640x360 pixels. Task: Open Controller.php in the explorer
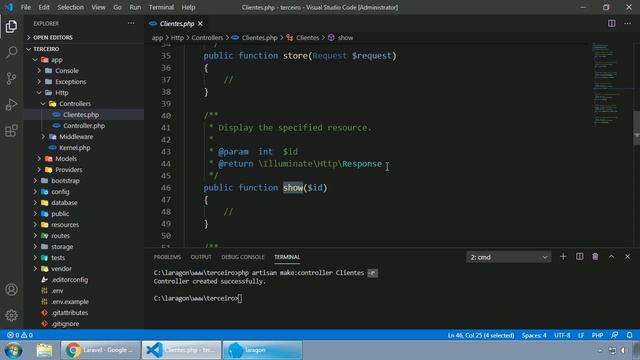84,126
